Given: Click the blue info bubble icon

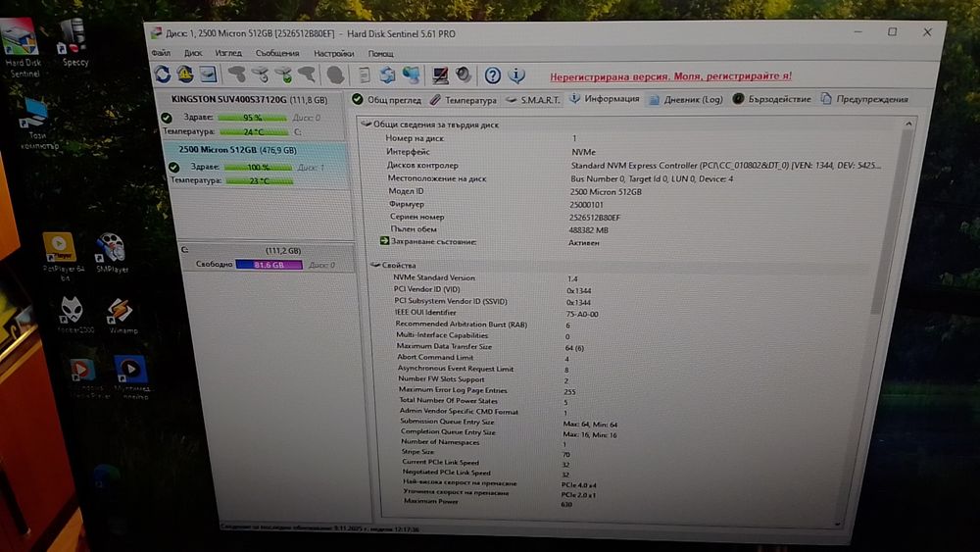Looking at the screenshot, I should click(516, 75).
